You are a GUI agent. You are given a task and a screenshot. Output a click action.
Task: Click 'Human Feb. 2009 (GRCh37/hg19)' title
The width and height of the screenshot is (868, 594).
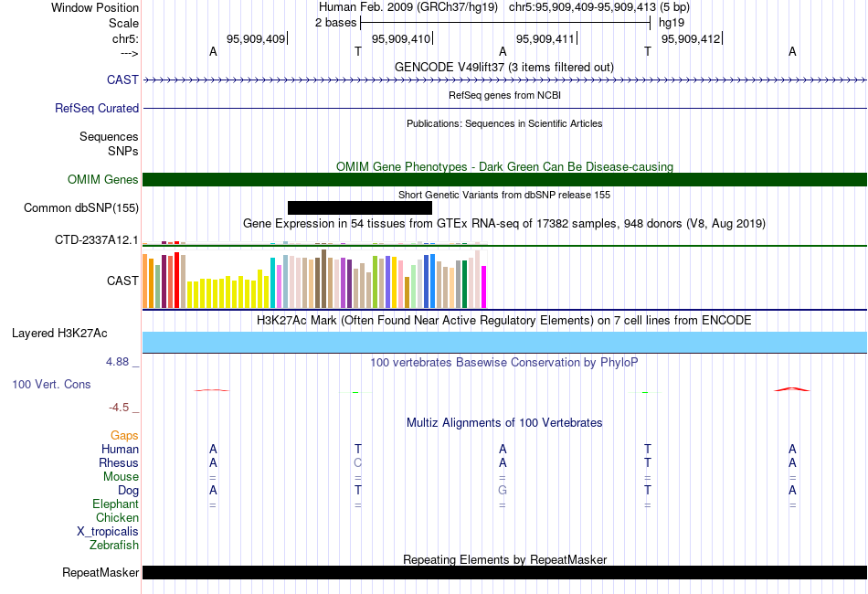tap(408, 7)
